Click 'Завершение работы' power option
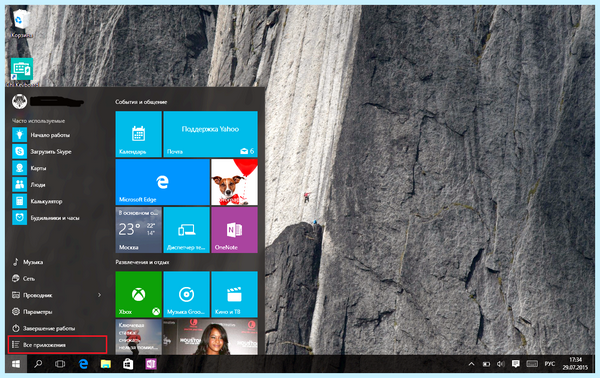The width and height of the screenshot is (600, 378). (57, 328)
